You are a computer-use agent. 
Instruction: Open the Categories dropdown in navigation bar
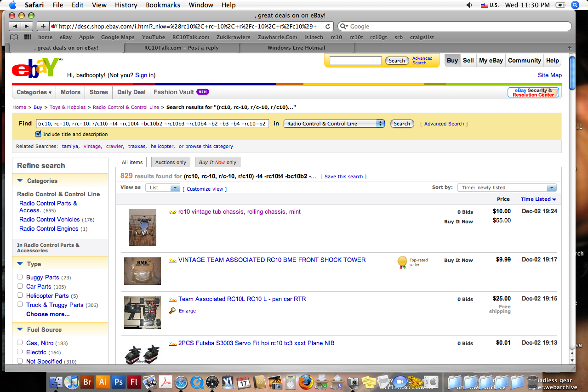pos(34,92)
